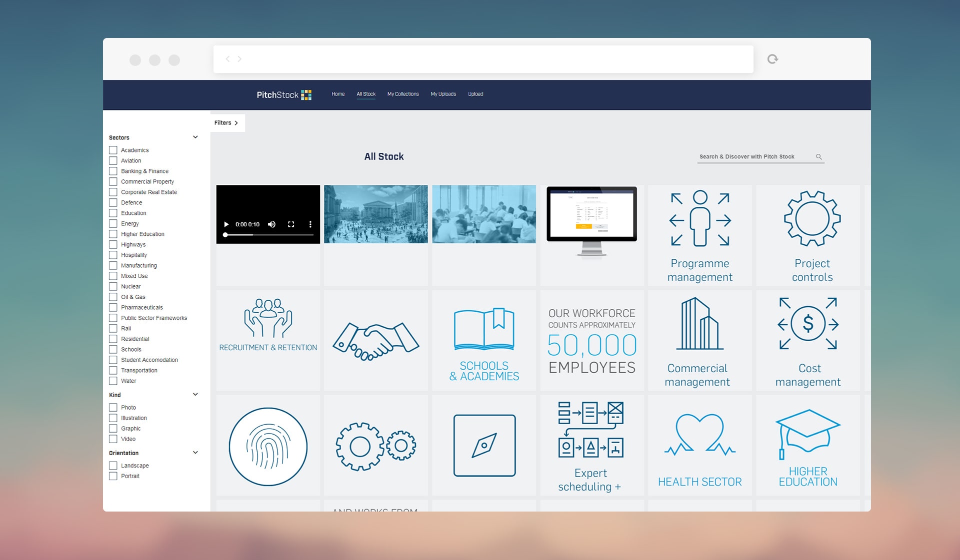Mute the video using speaker icon
Image resolution: width=960 pixels, height=560 pixels.
tap(271, 224)
